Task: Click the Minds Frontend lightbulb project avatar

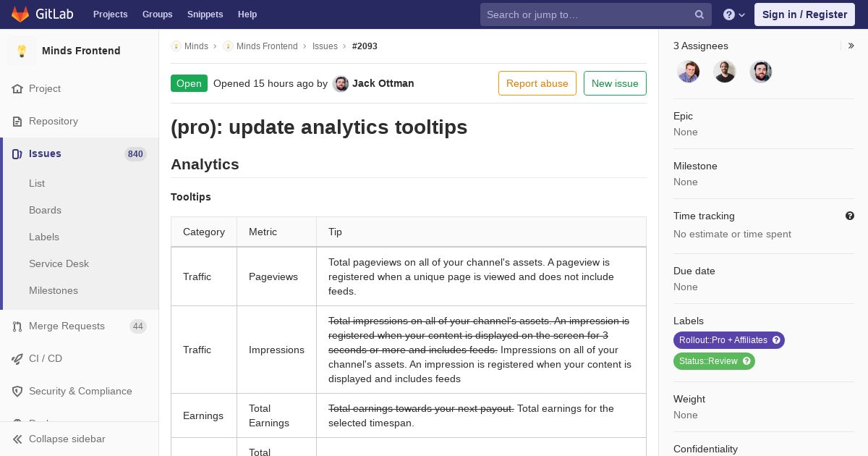Action: tap(22, 51)
